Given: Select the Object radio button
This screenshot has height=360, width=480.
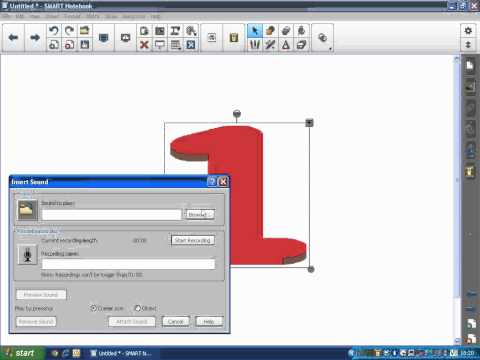Looking at the screenshot, I should [x=137, y=308].
